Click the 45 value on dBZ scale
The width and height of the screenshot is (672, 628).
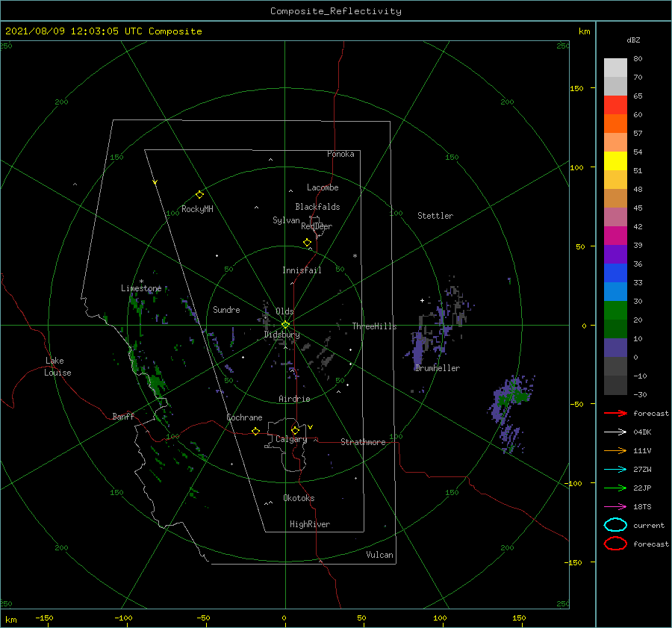pos(638,208)
